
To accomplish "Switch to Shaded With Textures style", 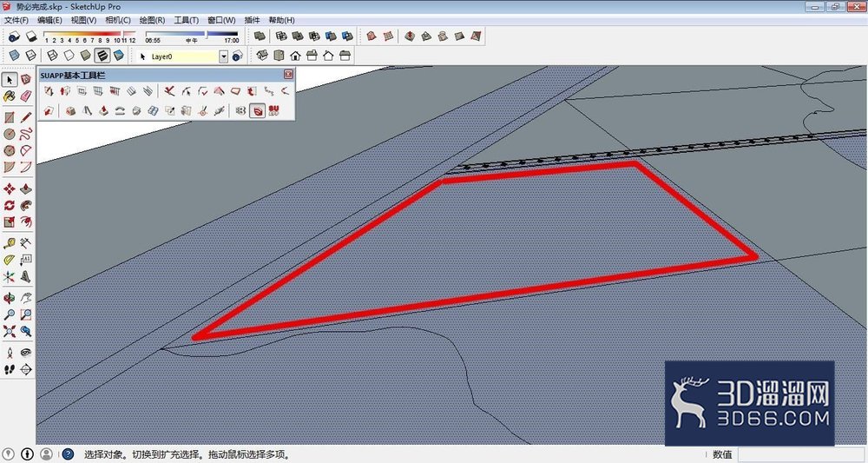I will click(102, 56).
